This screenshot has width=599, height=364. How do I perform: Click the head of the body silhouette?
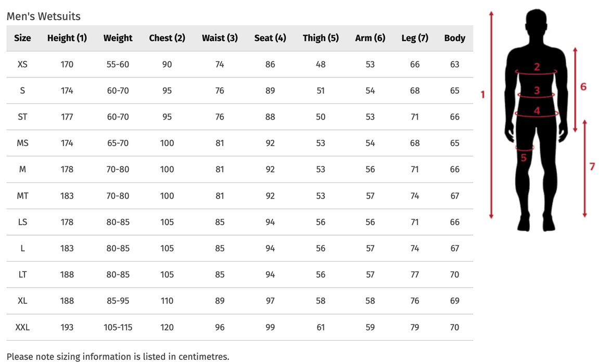(x=536, y=24)
